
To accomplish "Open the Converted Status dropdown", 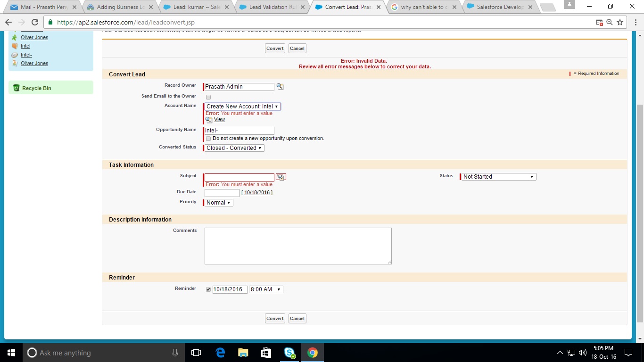I will [234, 148].
